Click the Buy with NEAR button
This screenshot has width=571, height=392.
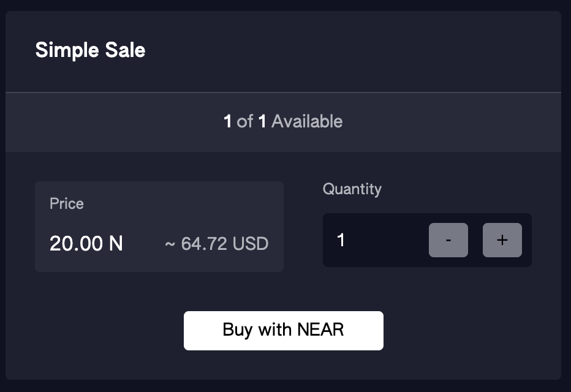(283, 331)
